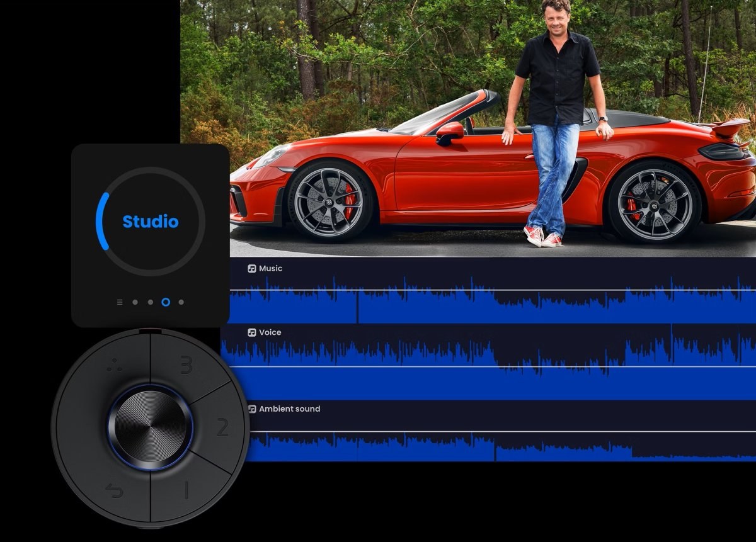The height and width of the screenshot is (542, 756).
Task: Click the Studio label inside the ring
Action: (150, 222)
